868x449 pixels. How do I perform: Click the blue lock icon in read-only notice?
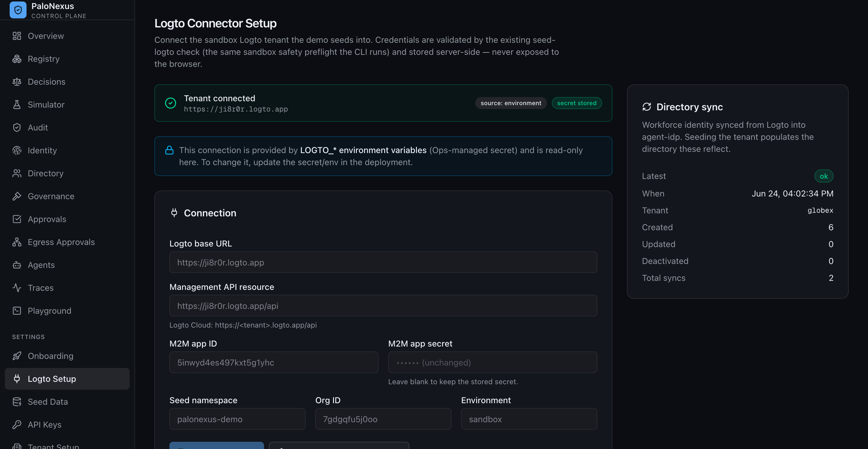[169, 150]
